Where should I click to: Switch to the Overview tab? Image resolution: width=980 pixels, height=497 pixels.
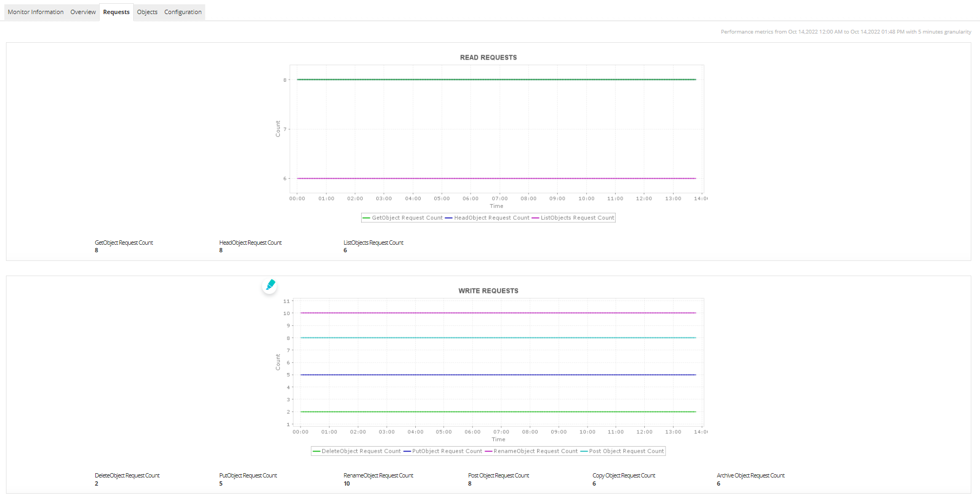(x=83, y=11)
